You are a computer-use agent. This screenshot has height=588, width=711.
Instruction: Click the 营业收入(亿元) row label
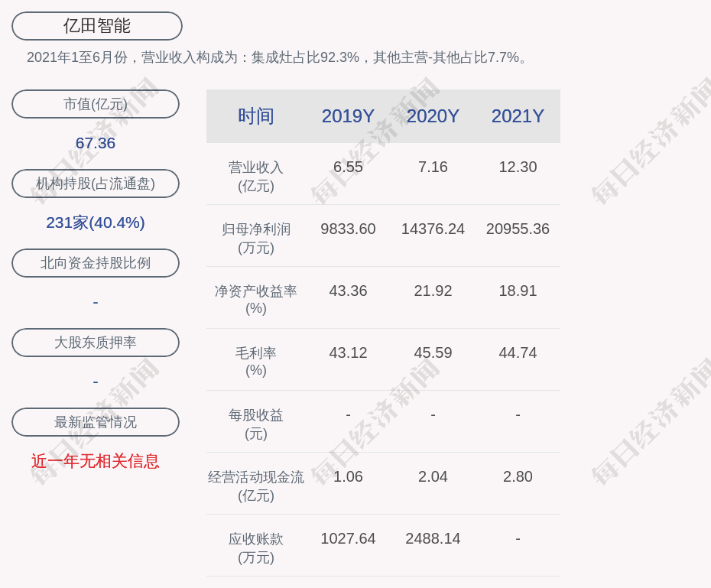[x=255, y=176]
